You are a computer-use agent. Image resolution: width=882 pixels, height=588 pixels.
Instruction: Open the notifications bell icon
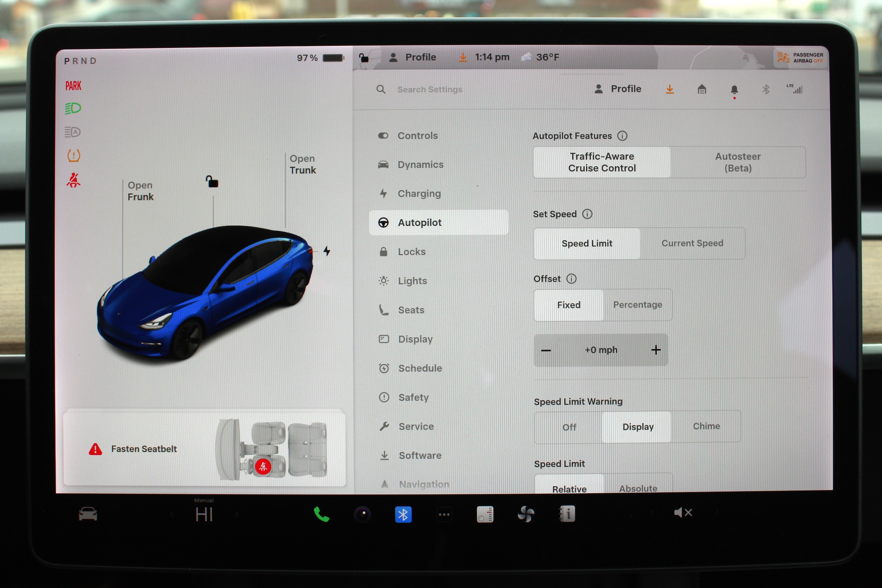click(x=734, y=90)
